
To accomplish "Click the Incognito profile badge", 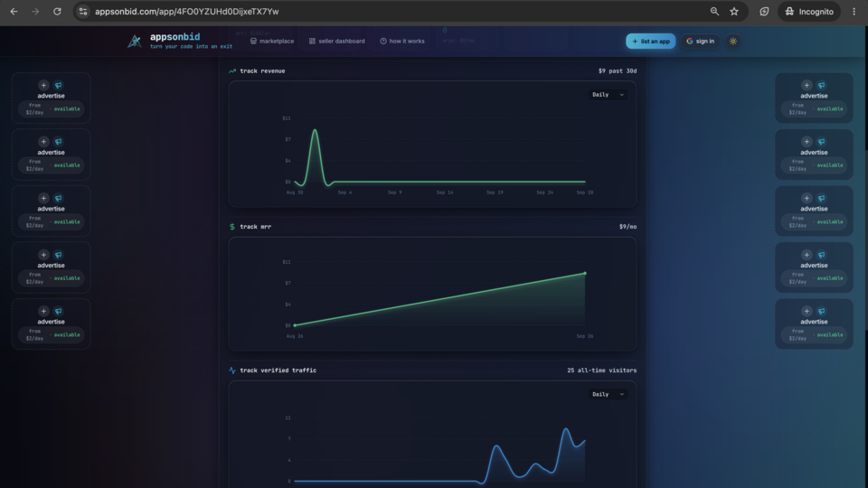I will click(x=809, y=12).
